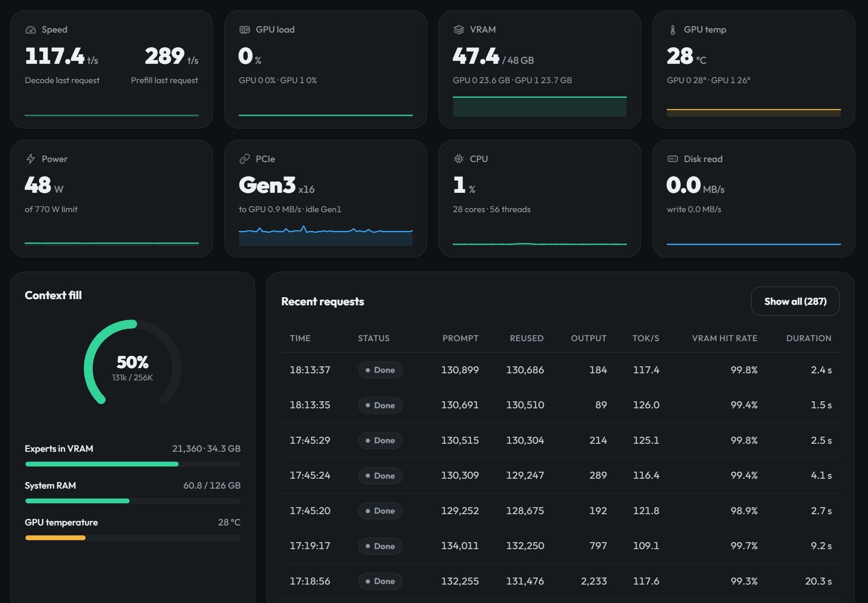
Task: Click the 289 t/s prefill speed value
Action: tap(171, 56)
